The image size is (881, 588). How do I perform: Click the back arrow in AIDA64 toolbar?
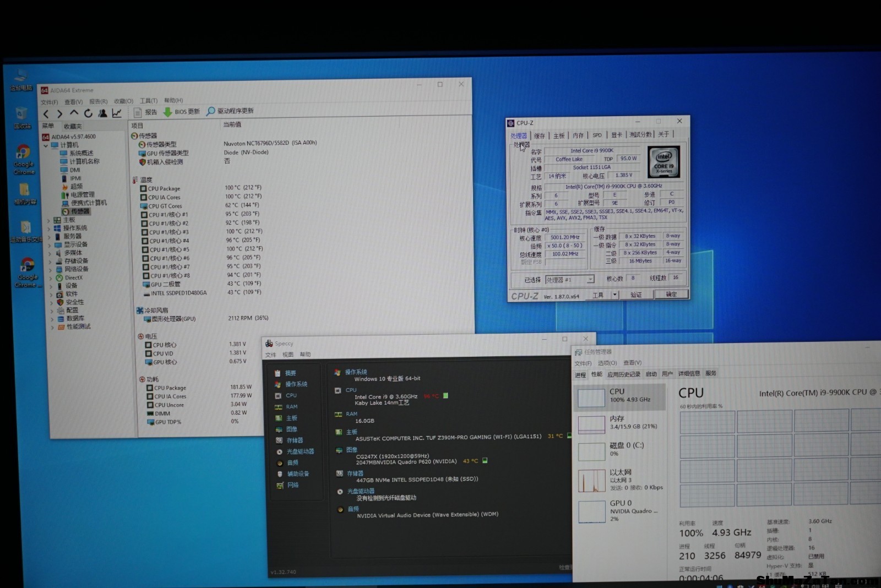(46, 114)
